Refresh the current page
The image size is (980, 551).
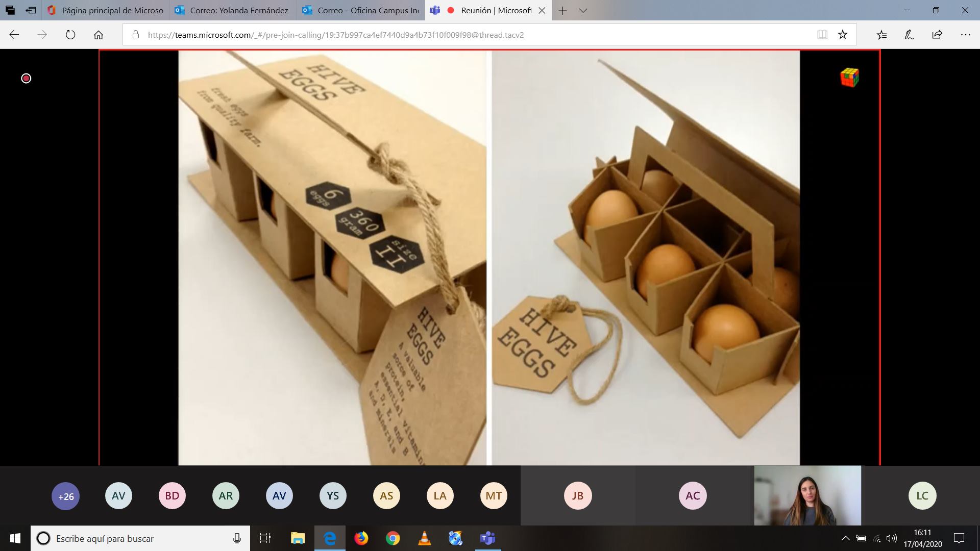coord(70,35)
